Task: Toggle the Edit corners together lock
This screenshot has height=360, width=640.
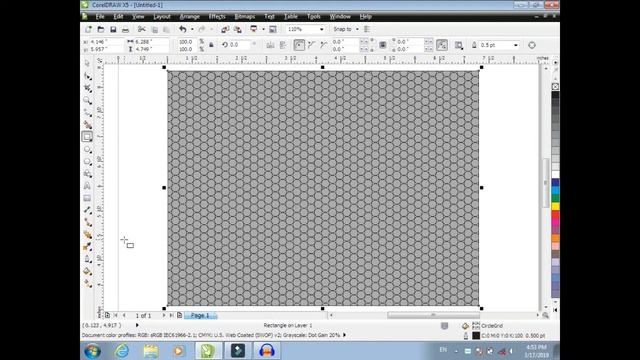Action: click(x=382, y=45)
